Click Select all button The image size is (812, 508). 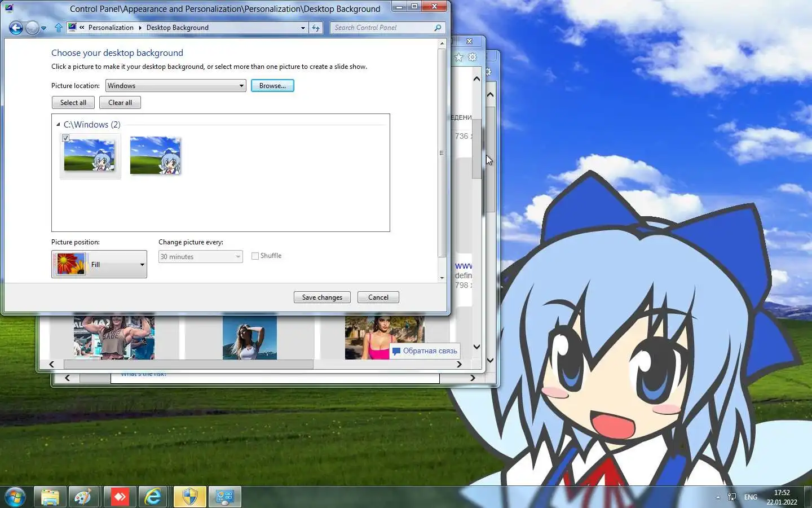point(73,103)
